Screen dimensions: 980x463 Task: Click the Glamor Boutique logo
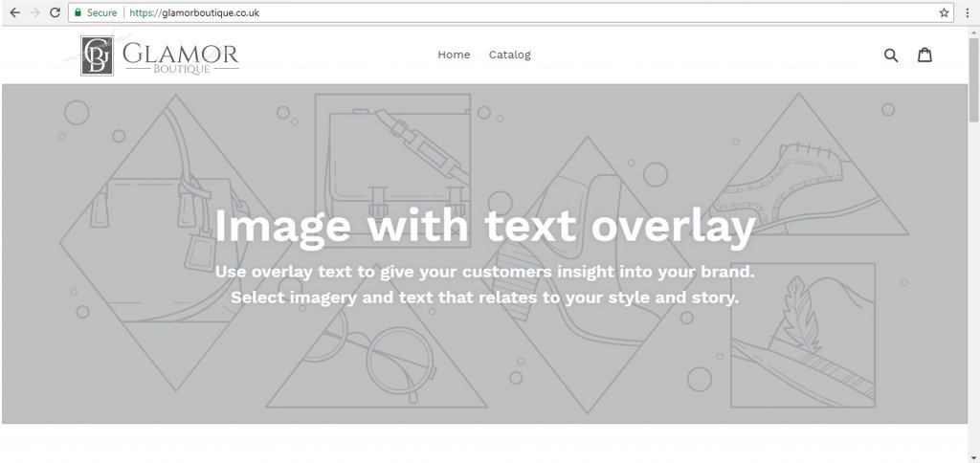click(x=160, y=55)
